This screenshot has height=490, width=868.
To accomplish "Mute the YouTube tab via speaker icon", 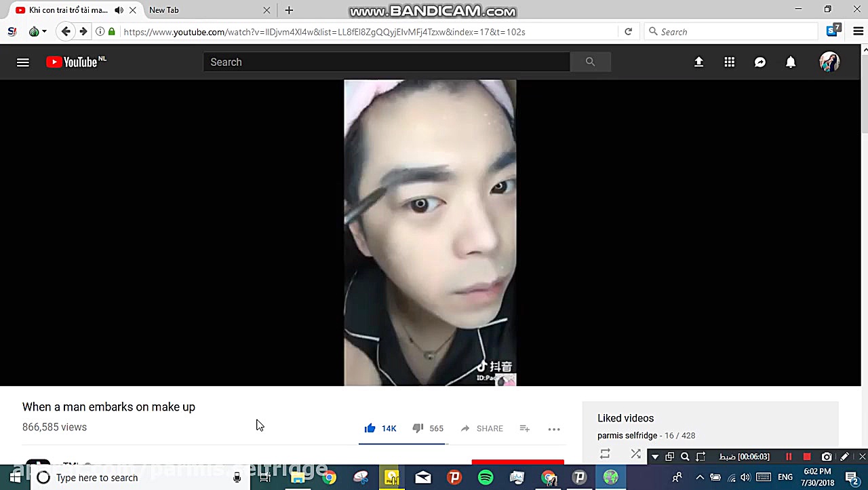I will tap(119, 10).
